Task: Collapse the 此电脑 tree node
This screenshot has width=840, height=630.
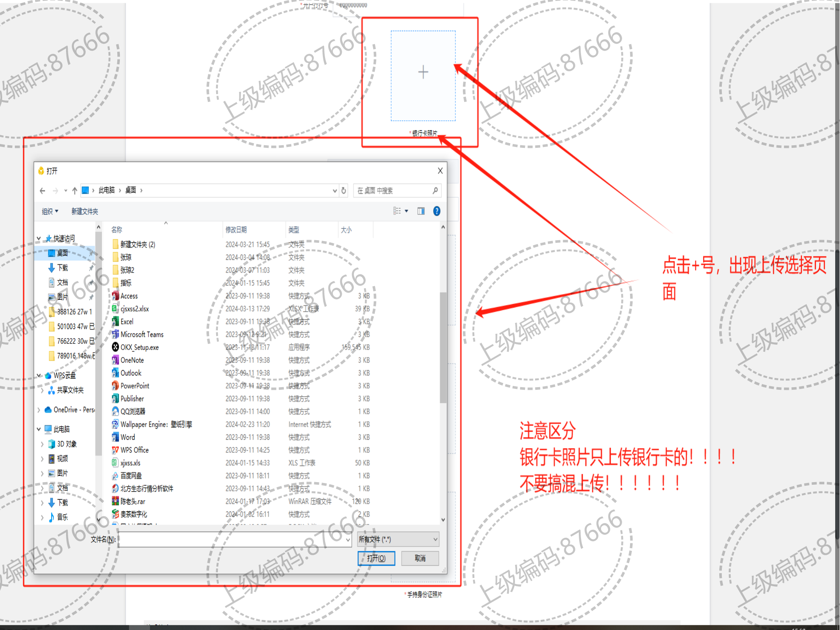Action: click(39, 429)
